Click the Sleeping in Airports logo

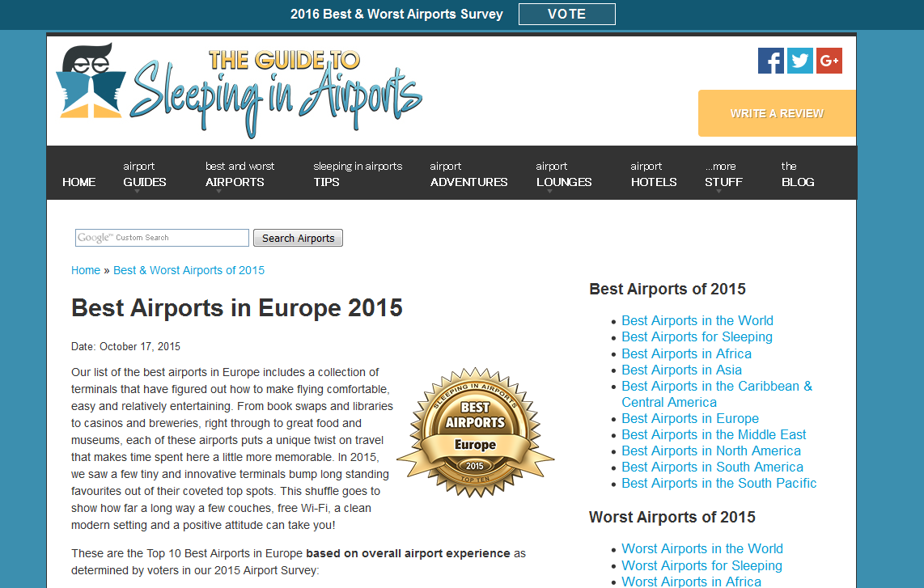pos(239,90)
